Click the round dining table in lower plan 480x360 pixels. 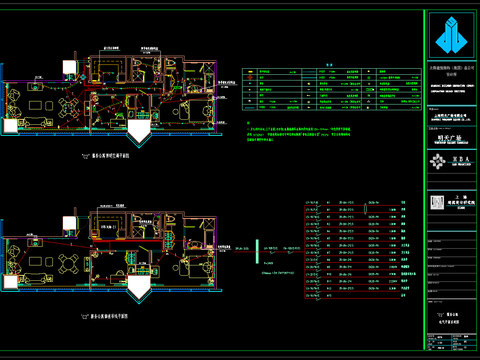[x=68, y=264]
